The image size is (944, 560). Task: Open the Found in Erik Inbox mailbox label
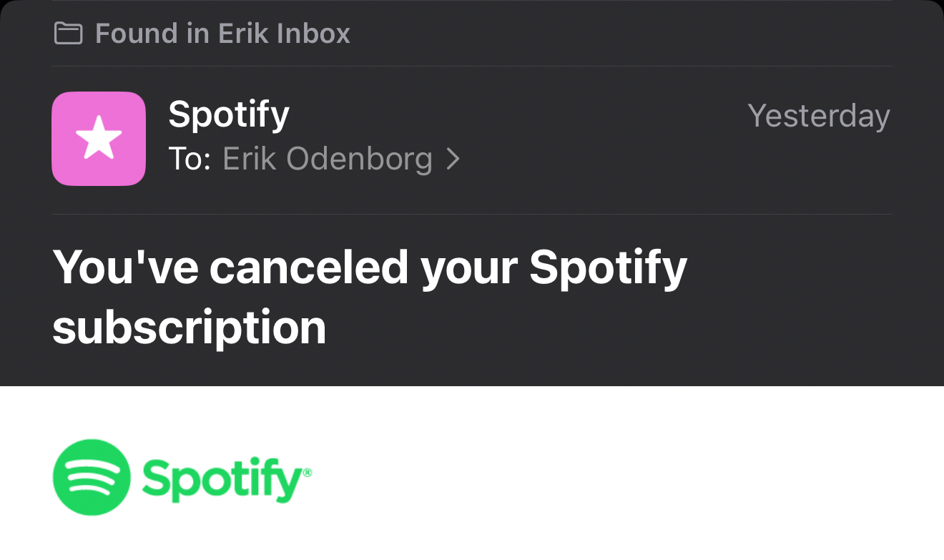click(222, 34)
